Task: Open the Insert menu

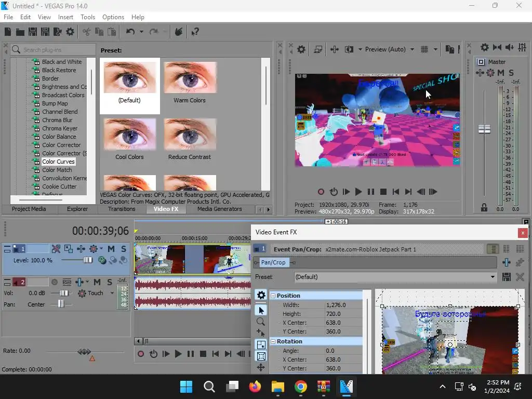Action: pos(65,17)
